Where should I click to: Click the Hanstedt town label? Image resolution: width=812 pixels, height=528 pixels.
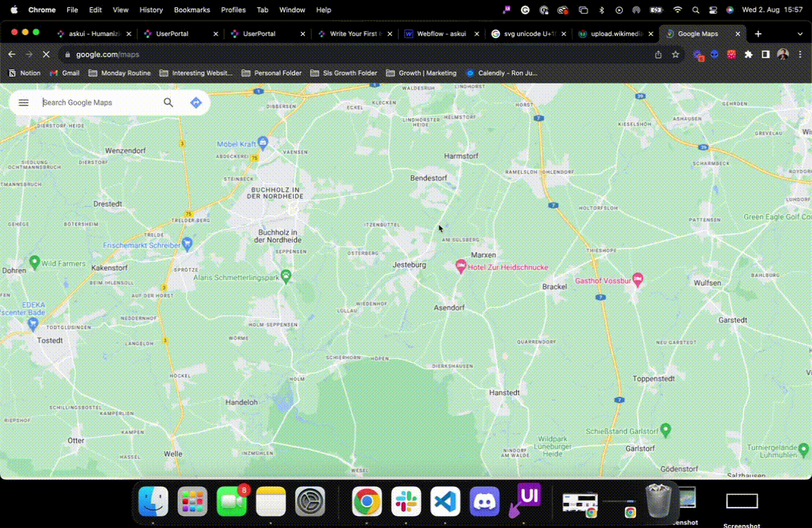[x=504, y=393]
